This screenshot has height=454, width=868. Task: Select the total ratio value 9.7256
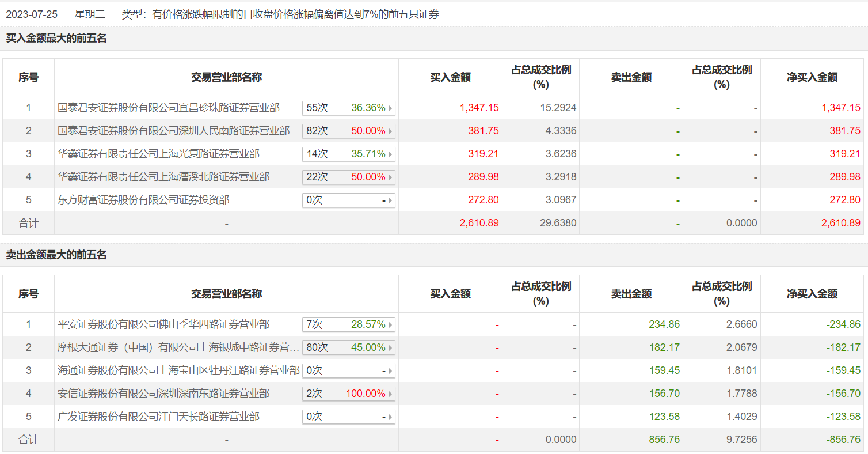[741, 440]
